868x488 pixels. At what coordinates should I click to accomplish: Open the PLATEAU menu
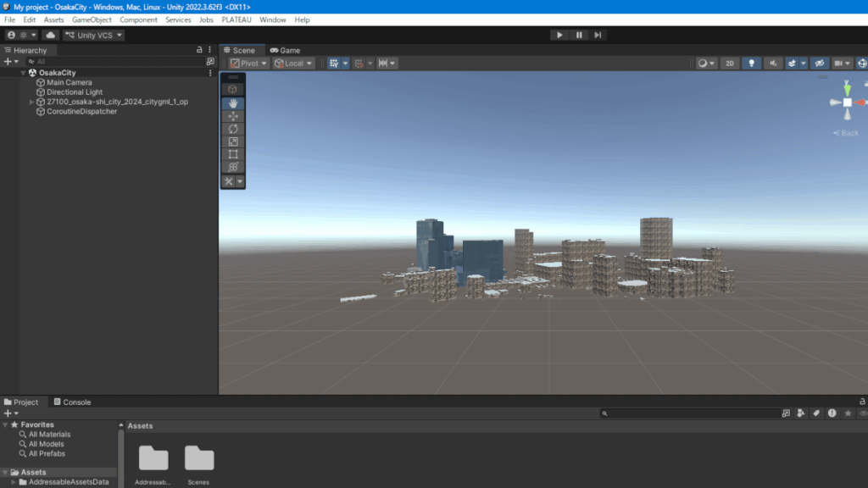(236, 19)
